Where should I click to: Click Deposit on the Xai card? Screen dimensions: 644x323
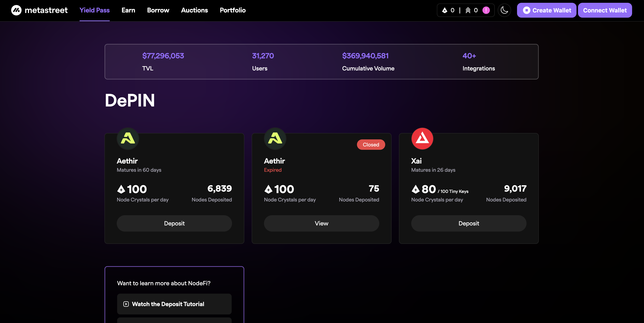pyautogui.click(x=469, y=223)
